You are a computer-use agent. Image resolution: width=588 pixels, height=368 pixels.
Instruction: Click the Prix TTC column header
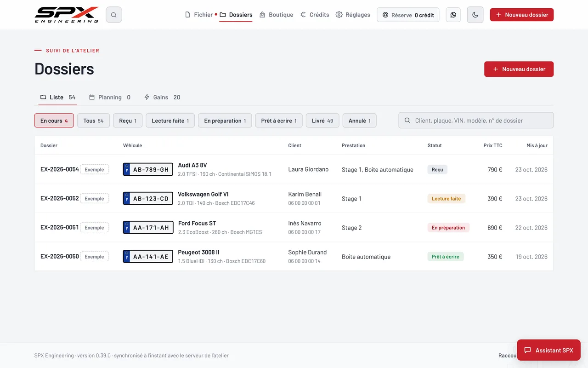[493, 145]
